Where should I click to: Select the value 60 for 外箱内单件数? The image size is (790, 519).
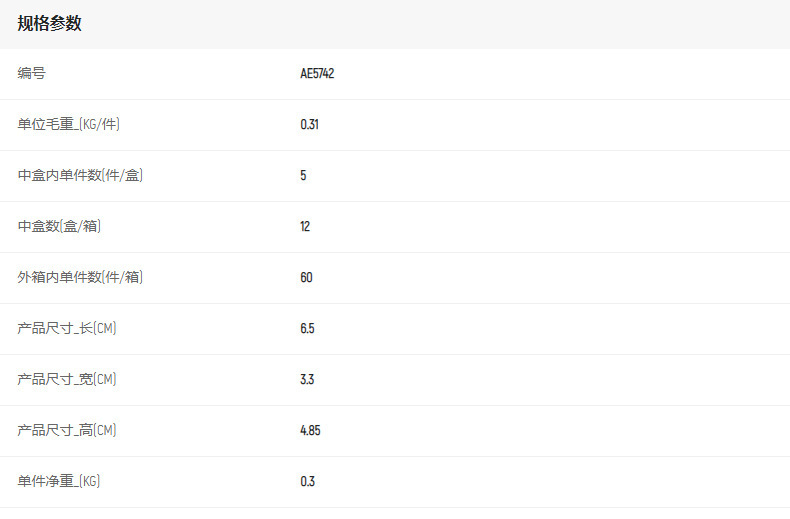point(306,277)
